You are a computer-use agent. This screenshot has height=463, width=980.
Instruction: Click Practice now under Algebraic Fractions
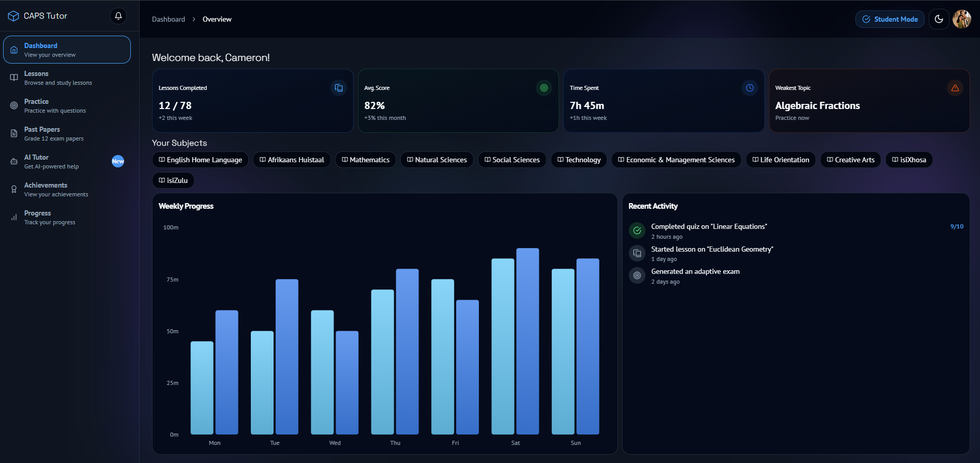click(x=792, y=118)
